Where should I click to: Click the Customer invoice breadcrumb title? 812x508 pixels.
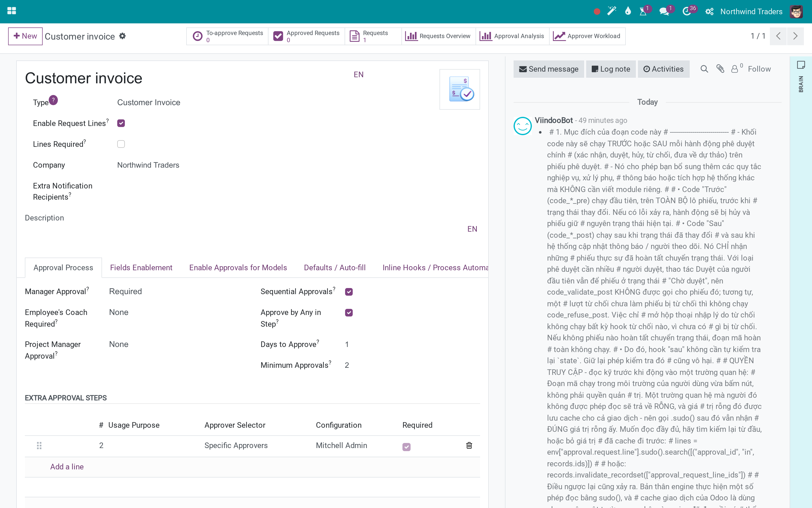(80, 36)
